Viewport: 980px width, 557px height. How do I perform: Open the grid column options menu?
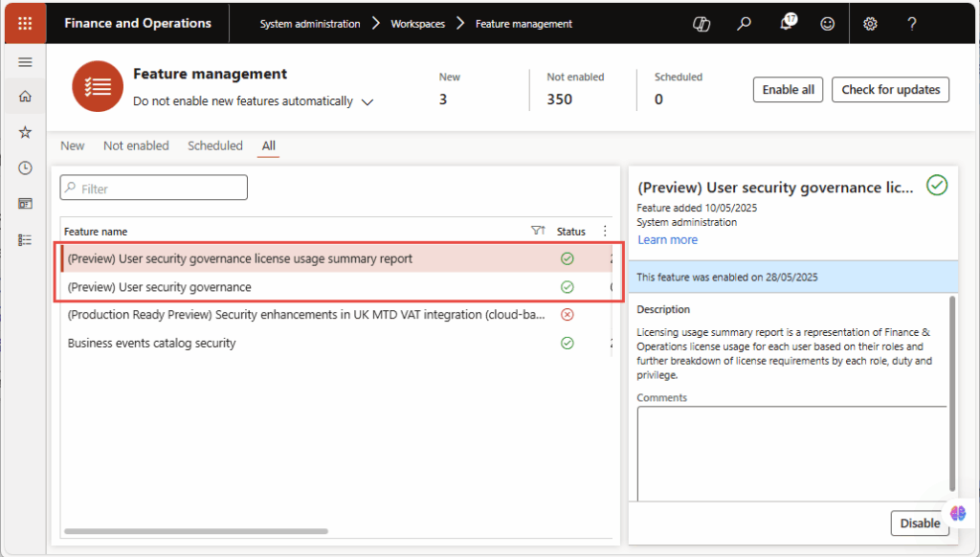click(605, 231)
